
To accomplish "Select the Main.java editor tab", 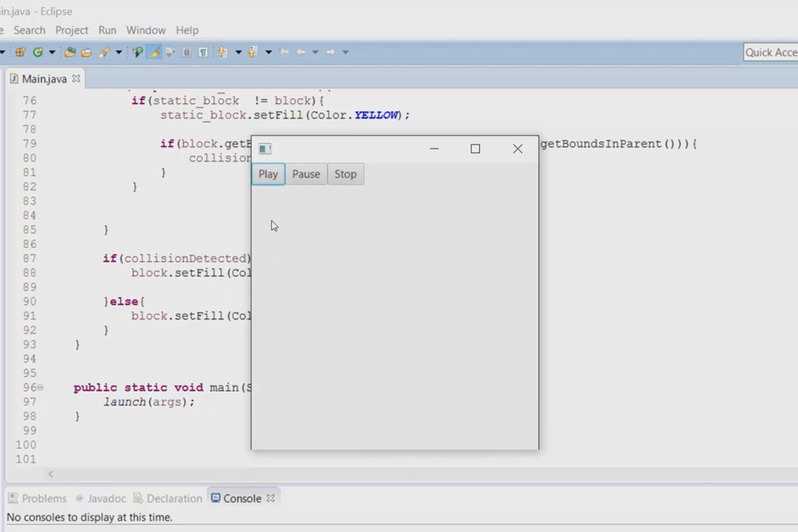I will click(x=45, y=78).
